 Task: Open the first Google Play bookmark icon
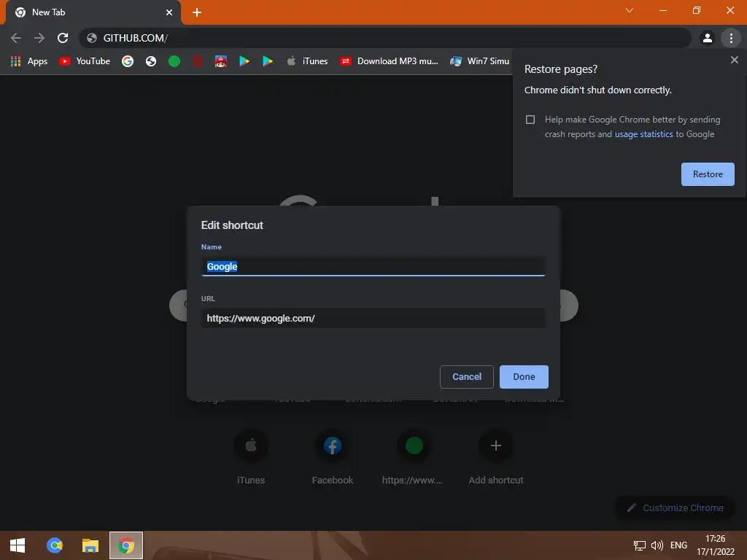(x=244, y=61)
